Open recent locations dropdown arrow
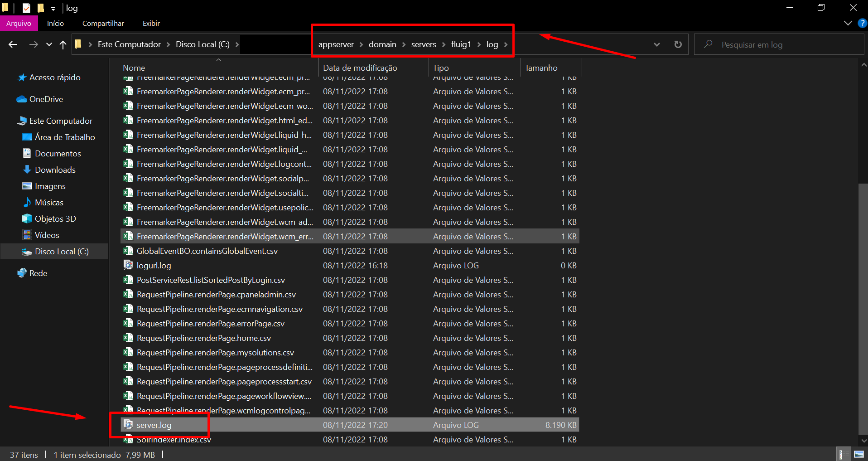Screen dimensions: 868x461 coord(49,44)
